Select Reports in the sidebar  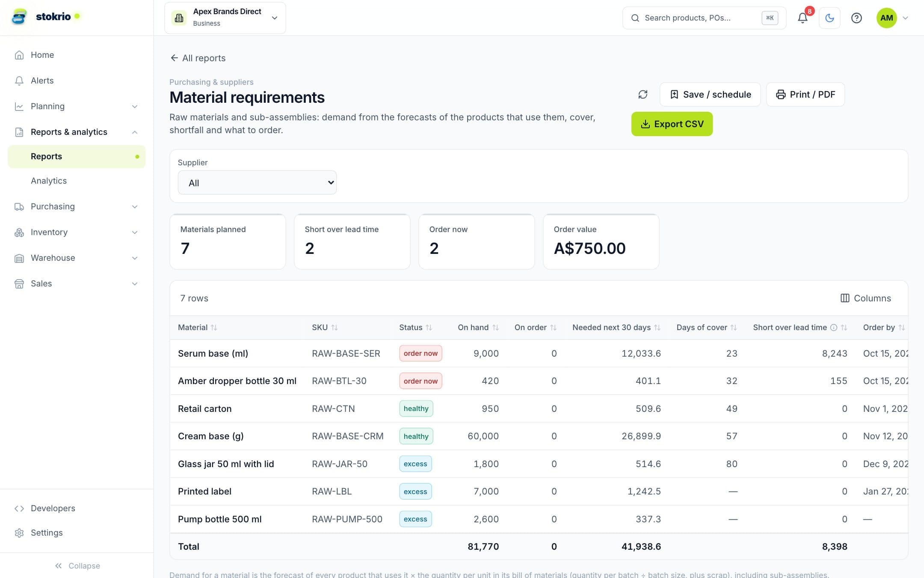pos(77,156)
